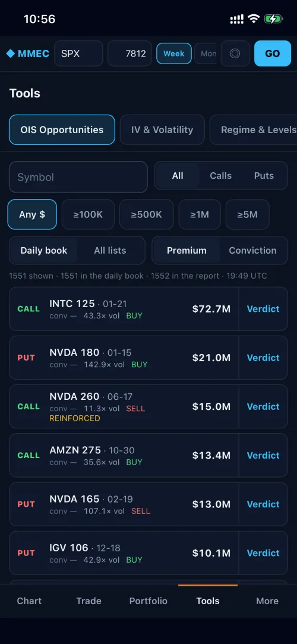Viewport: 297px width, 644px height.
Task: Filter list to Calls only
Action: (x=220, y=176)
